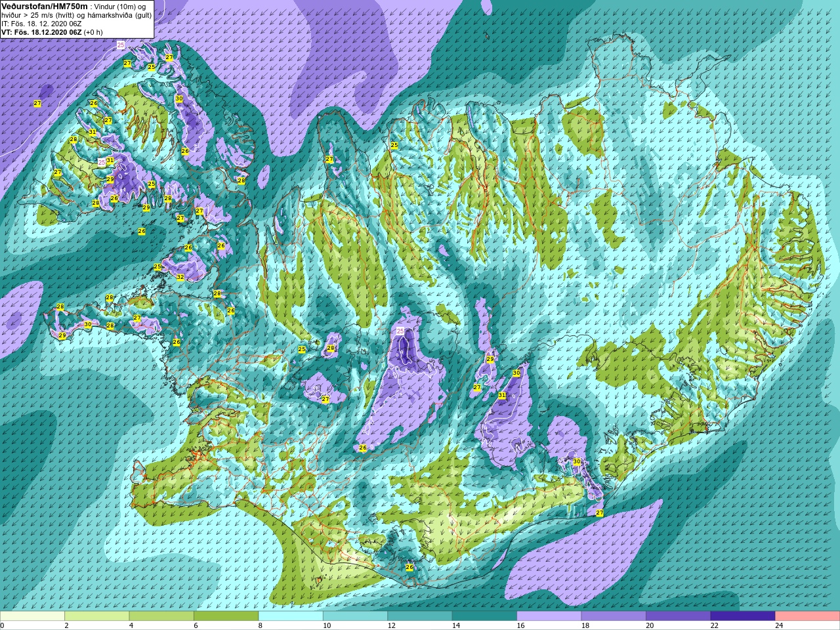The width and height of the screenshot is (840, 630).
Task: Select legend tick label 16
Action: [520, 625]
